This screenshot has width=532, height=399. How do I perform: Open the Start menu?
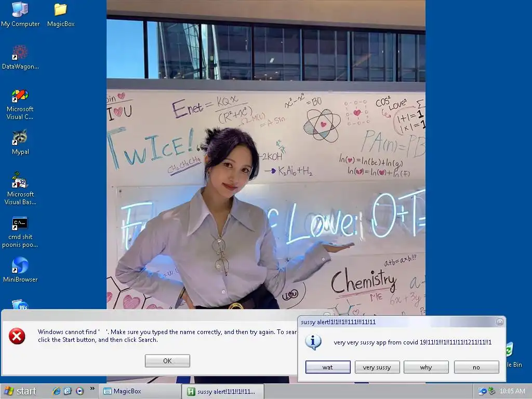click(19, 391)
